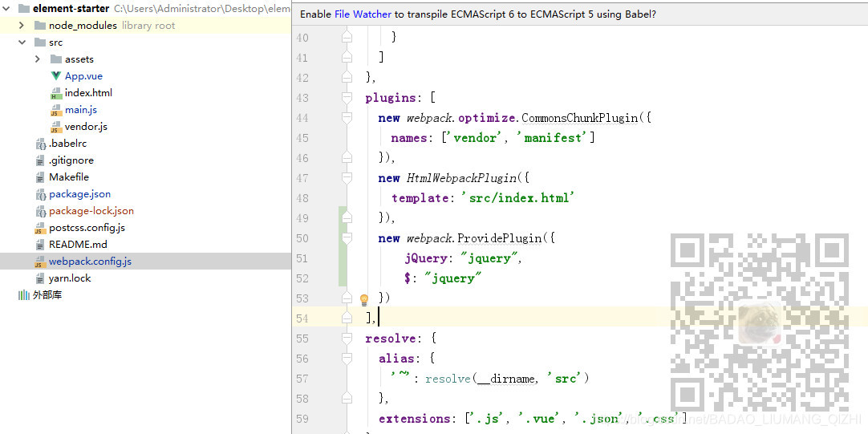The image size is (868, 434).
Task: Select Makefile in the project tree
Action: 69,177
